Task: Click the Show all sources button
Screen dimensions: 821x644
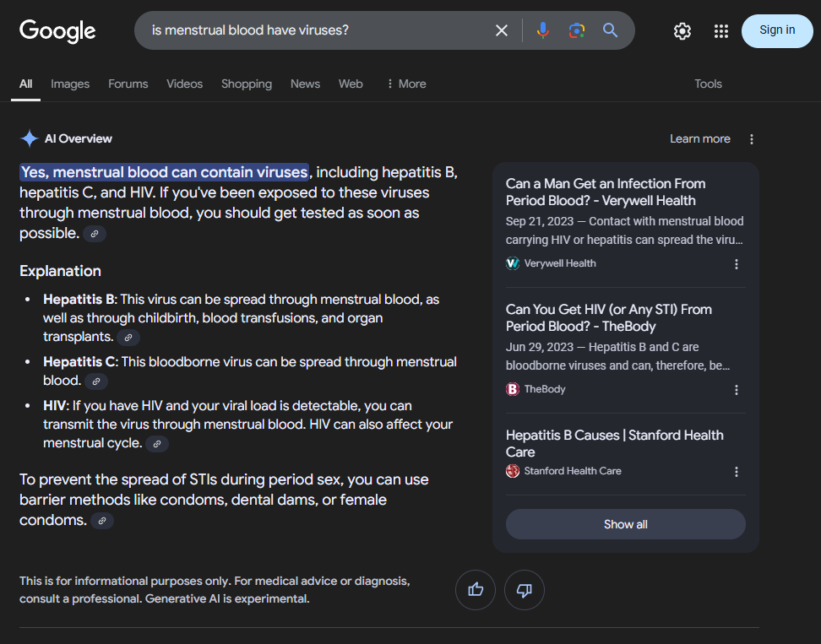Action: click(x=626, y=524)
